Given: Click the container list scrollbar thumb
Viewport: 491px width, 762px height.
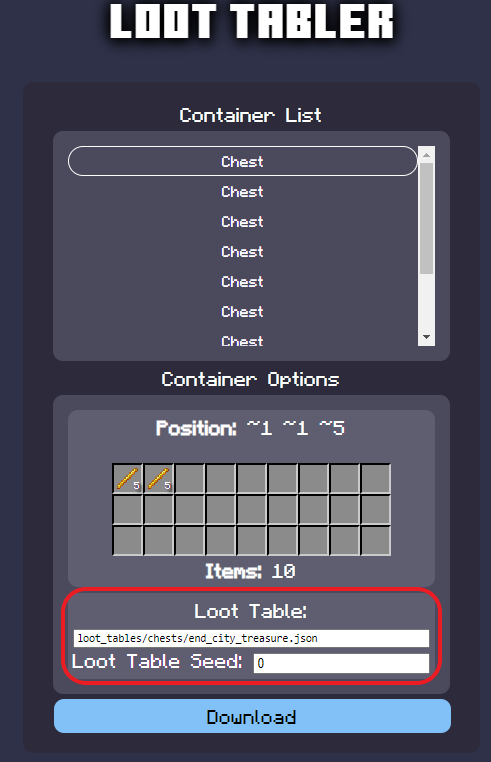Looking at the screenshot, I should [426, 218].
